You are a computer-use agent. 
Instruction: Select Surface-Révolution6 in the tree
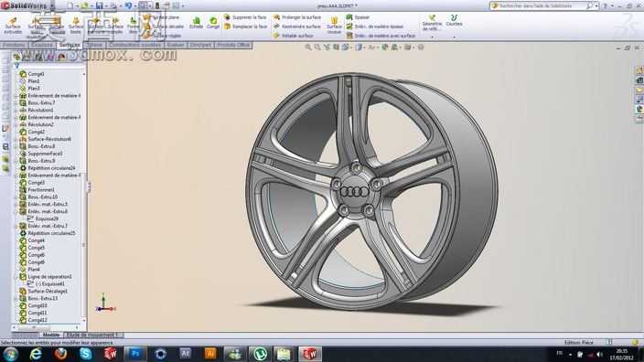click(x=46, y=139)
